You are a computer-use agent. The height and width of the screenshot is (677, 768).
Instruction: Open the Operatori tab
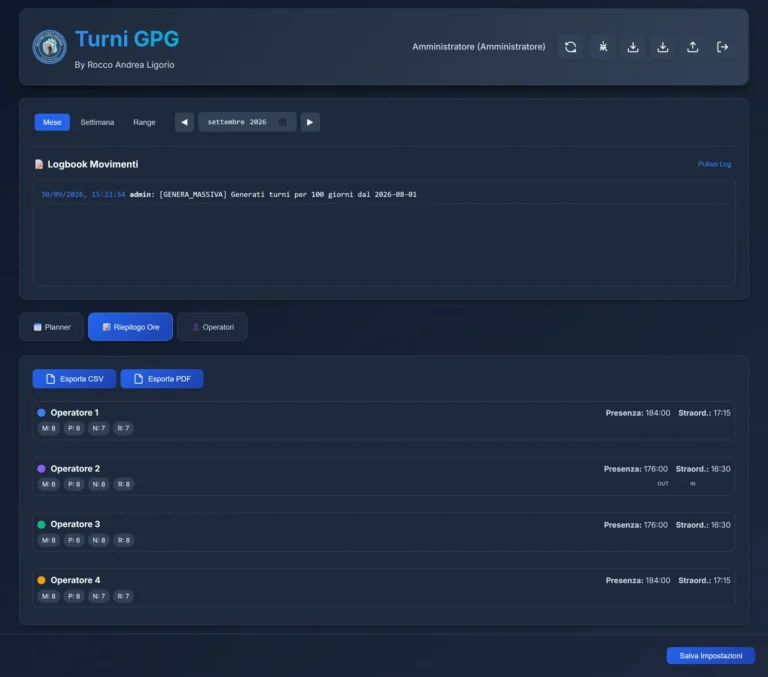tap(212, 327)
